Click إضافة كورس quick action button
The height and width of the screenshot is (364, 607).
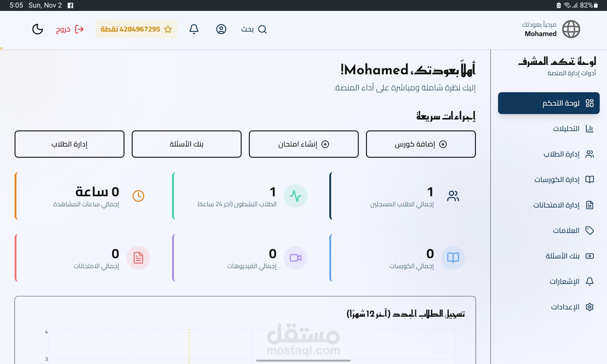(421, 144)
